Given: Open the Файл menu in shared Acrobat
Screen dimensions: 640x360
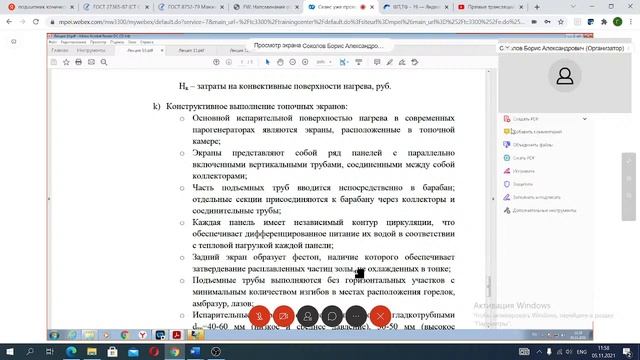Looking at the screenshot, I should [x=53, y=42].
